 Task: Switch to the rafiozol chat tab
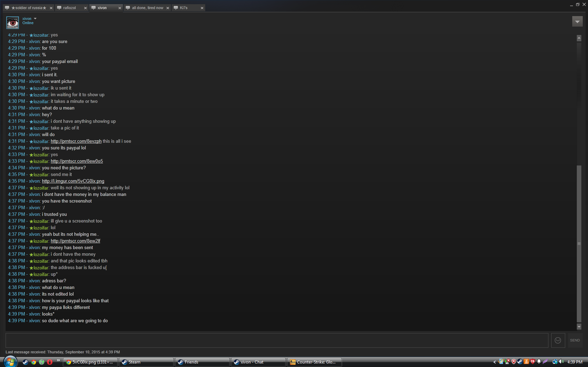69,8
